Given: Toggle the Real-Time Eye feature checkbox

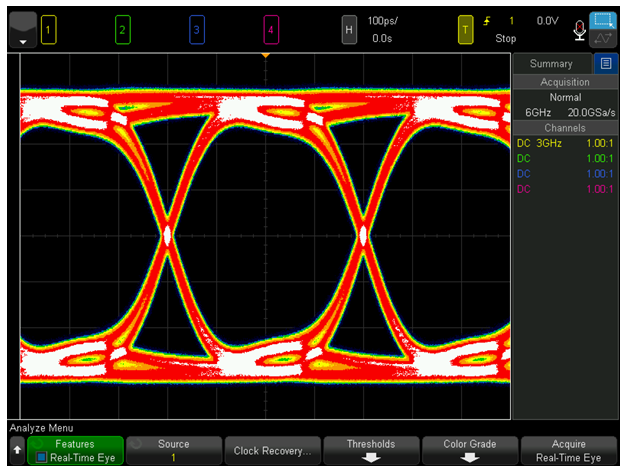Looking at the screenshot, I should tap(41, 457).
